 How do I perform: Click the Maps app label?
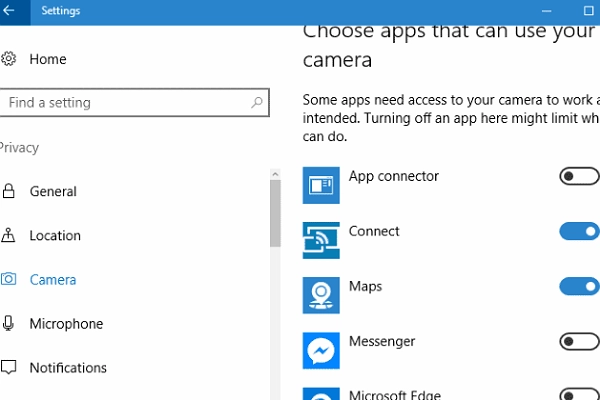365,286
